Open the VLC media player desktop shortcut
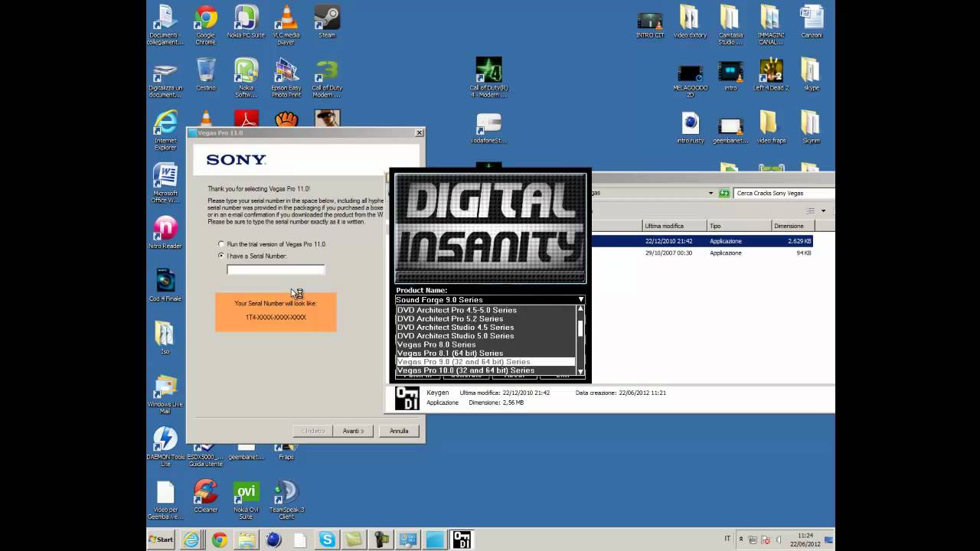Viewport: 980px width, 551px height. click(286, 24)
